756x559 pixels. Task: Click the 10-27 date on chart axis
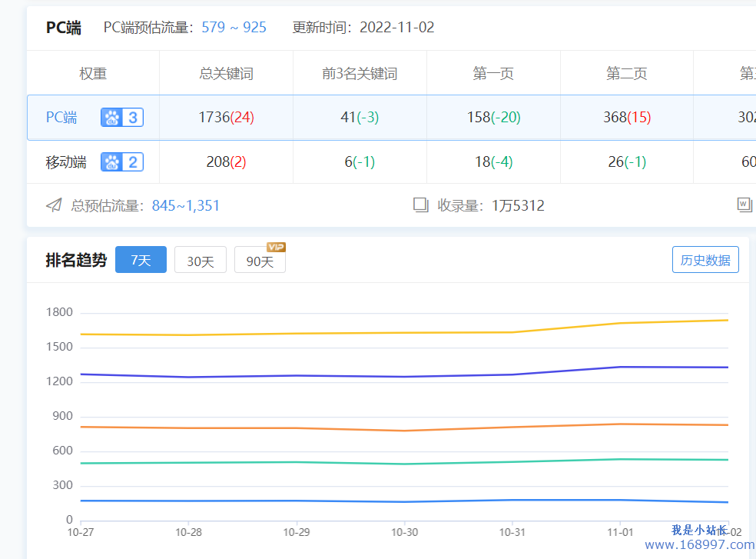(x=81, y=532)
